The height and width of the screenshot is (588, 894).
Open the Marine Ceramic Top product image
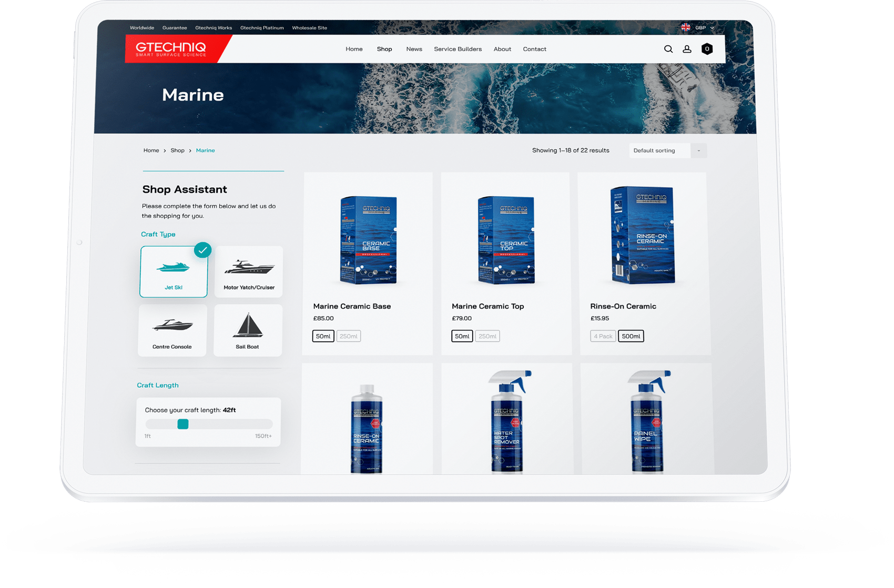(506, 239)
